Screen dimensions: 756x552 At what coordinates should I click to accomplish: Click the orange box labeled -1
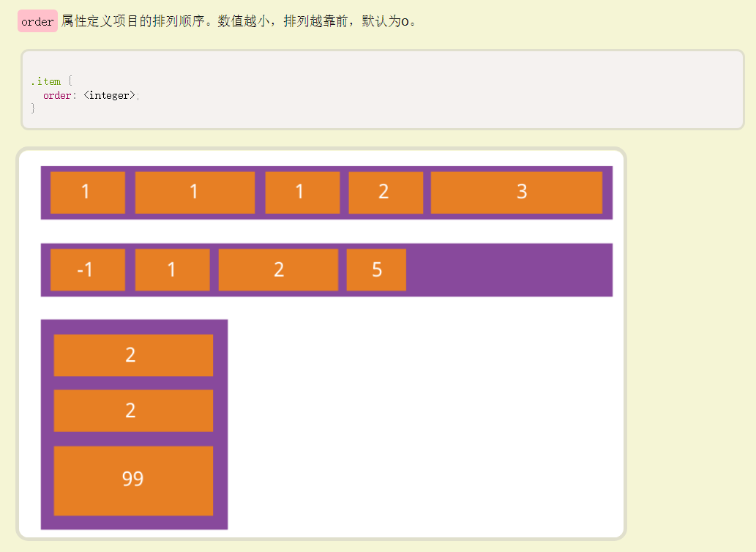coord(88,269)
